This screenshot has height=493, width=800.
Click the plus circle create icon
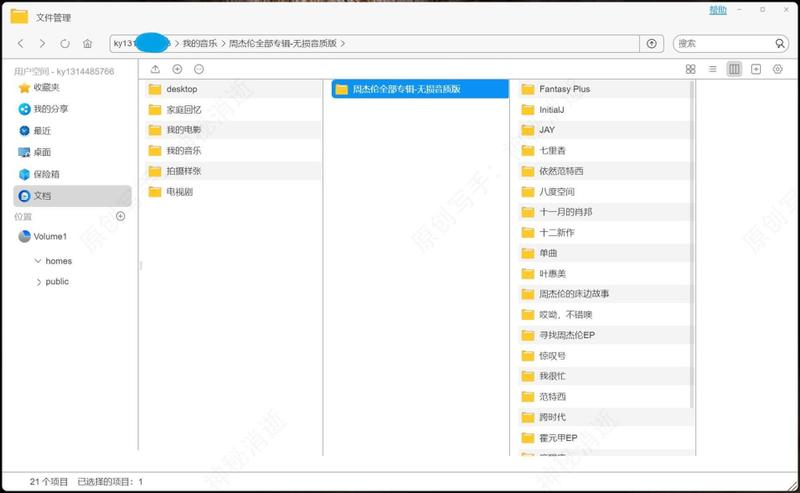(177, 69)
